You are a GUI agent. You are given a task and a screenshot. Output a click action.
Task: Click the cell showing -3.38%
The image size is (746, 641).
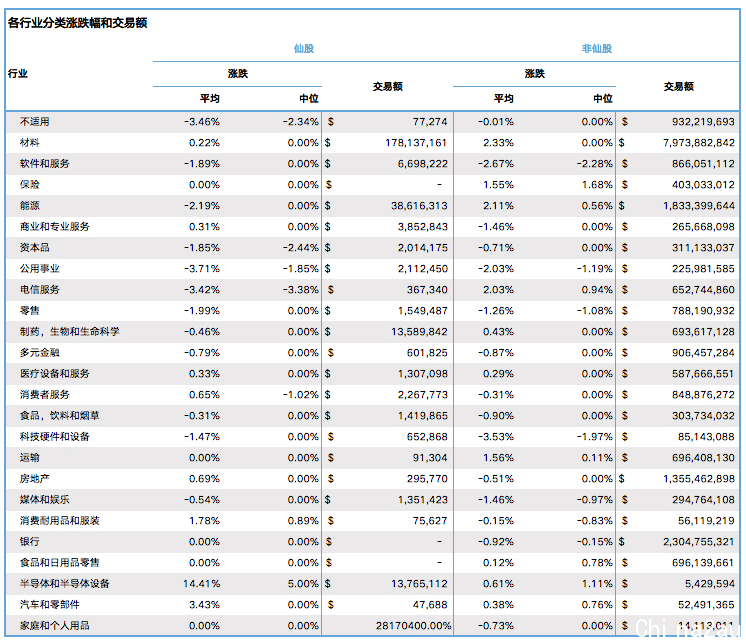301,289
